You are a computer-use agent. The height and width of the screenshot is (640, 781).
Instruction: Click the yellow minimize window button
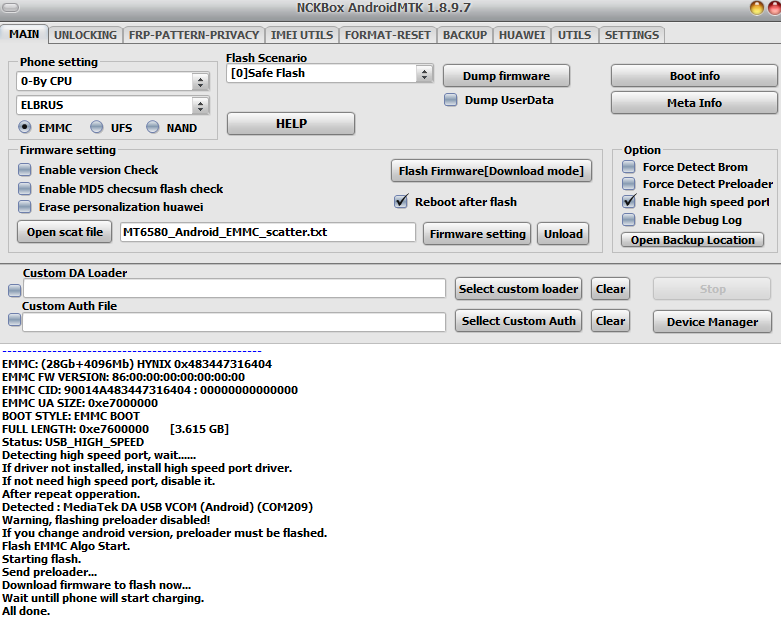coord(757,7)
